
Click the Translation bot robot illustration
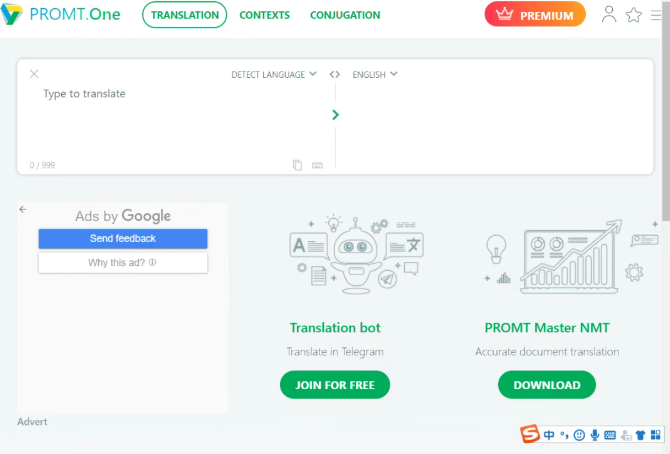point(356,255)
